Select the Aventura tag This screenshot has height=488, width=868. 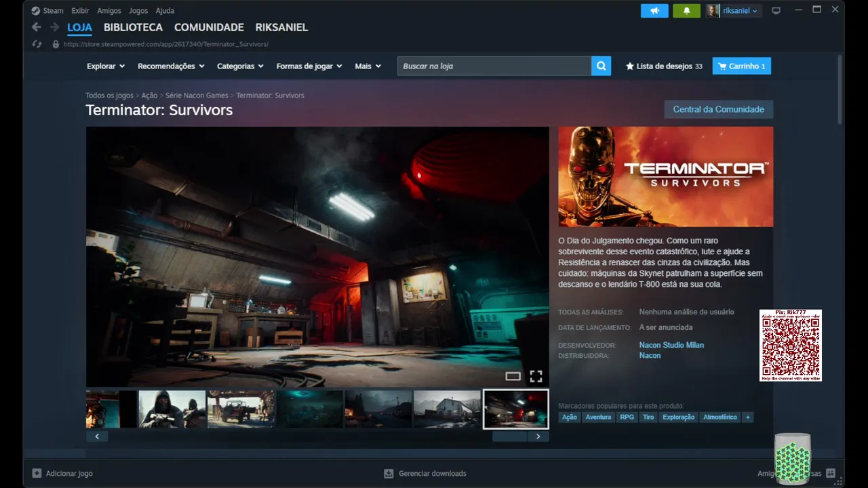click(598, 418)
